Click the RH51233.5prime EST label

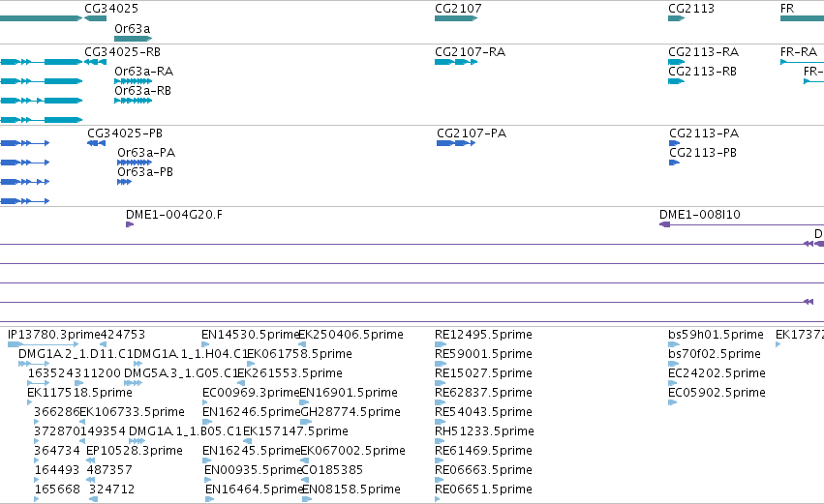484,431
